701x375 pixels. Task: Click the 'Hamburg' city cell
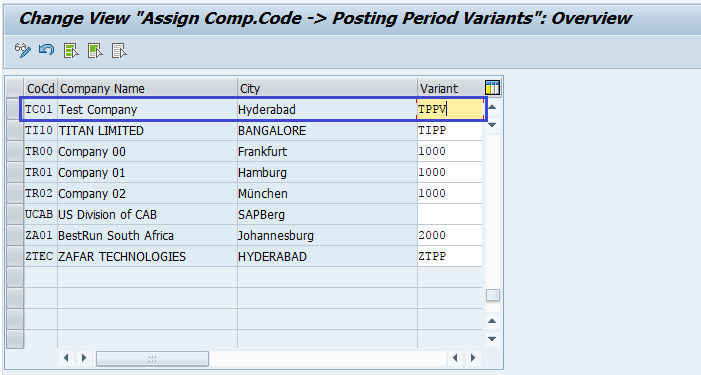(x=327, y=173)
